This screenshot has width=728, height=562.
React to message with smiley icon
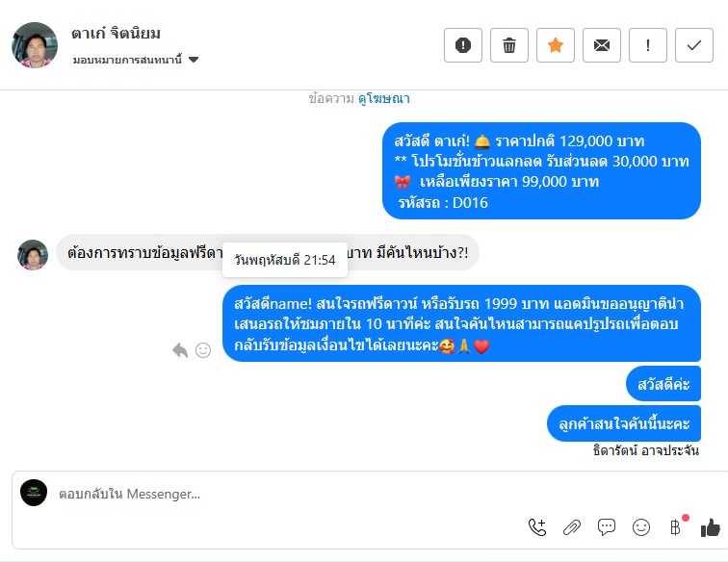[203, 350]
